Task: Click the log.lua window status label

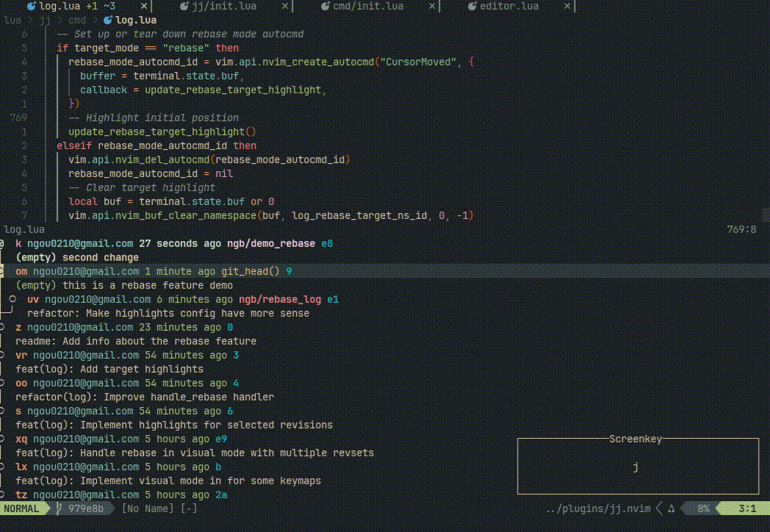Action: coord(24,229)
